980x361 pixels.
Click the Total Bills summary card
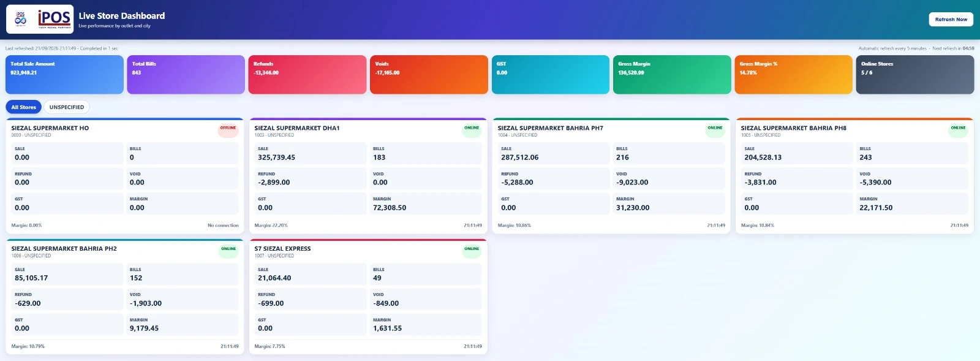[x=186, y=75]
